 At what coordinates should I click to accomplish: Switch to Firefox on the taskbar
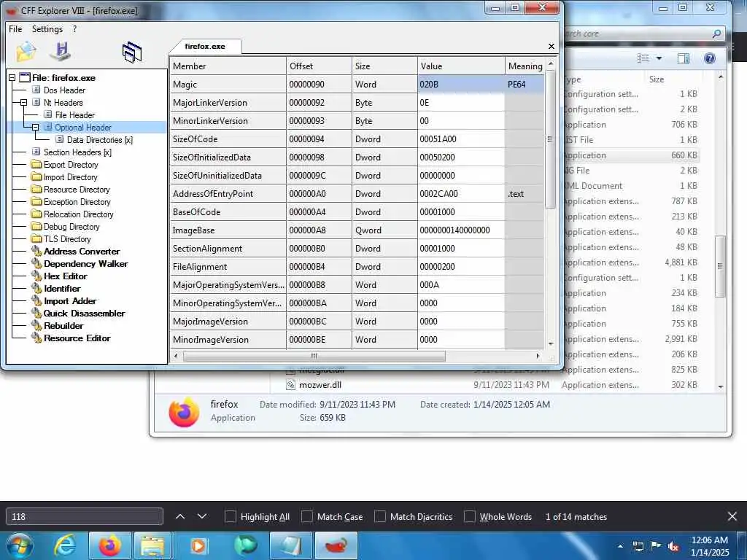109,545
